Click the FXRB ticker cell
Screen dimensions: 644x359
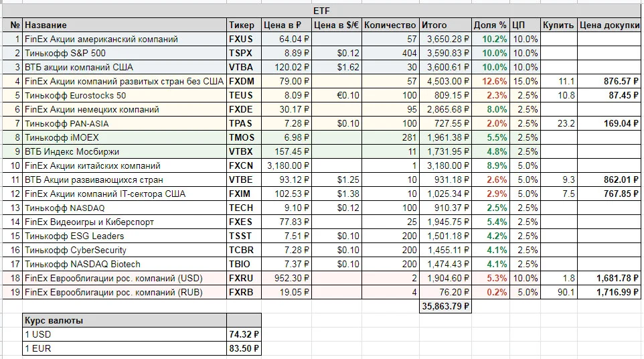(x=244, y=292)
